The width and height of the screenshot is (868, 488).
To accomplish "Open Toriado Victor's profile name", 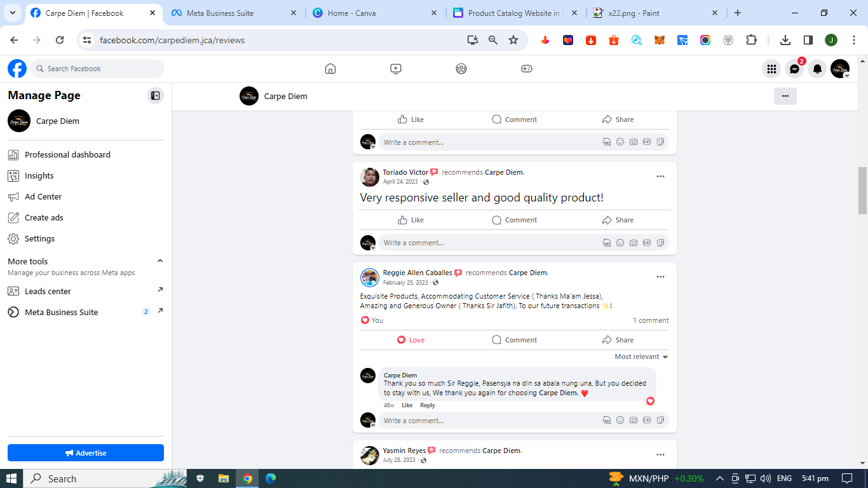I will [405, 172].
